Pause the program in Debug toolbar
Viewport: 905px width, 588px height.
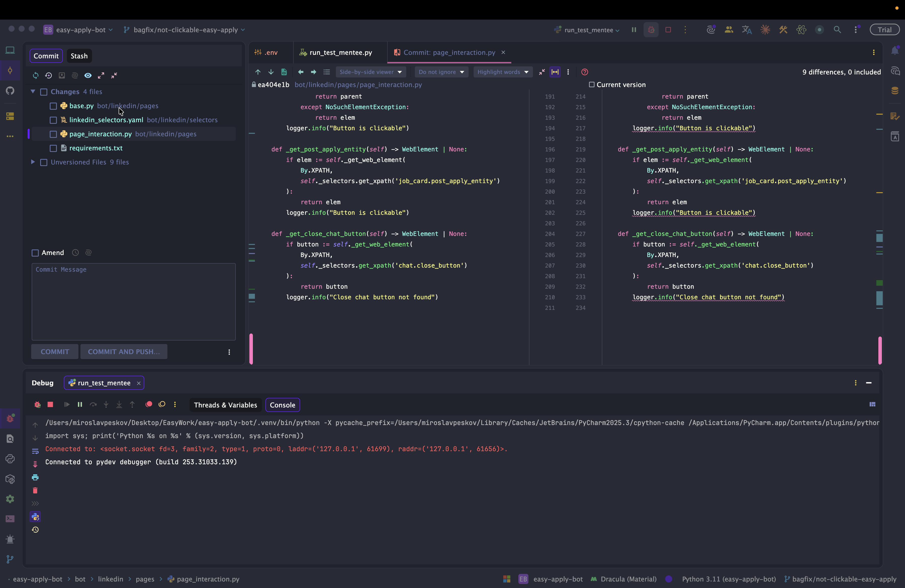pyautogui.click(x=80, y=404)
